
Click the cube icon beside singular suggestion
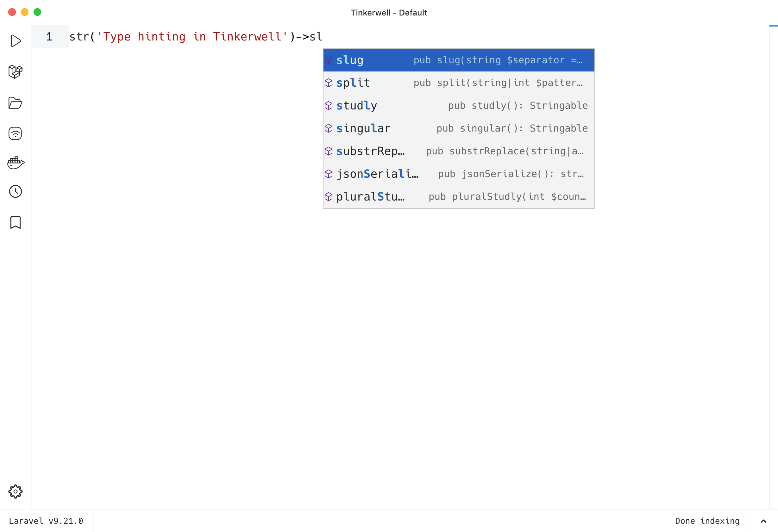(329, 128)
